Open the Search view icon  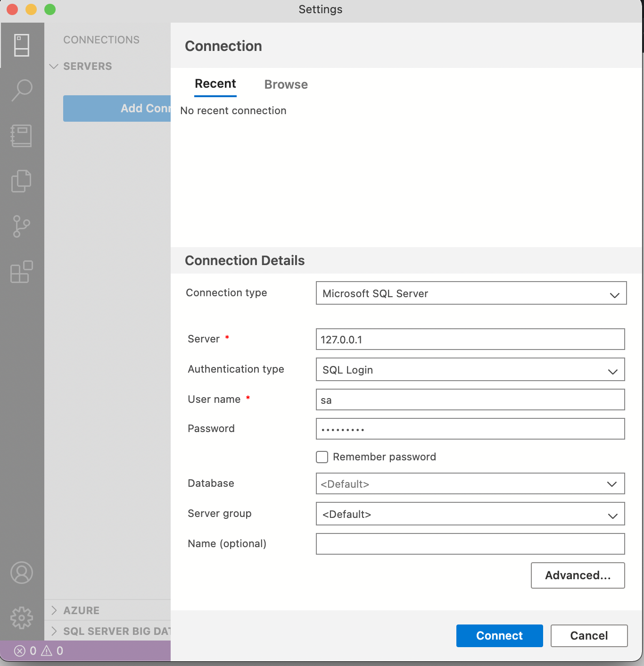[x=22, y=90]
